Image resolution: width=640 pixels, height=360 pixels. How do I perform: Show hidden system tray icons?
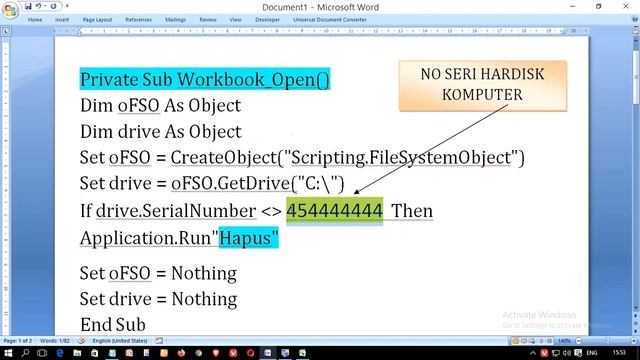[533, 353]
